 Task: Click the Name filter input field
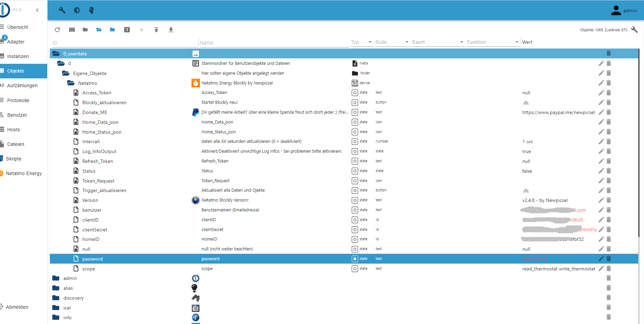(x=274, y=43)
